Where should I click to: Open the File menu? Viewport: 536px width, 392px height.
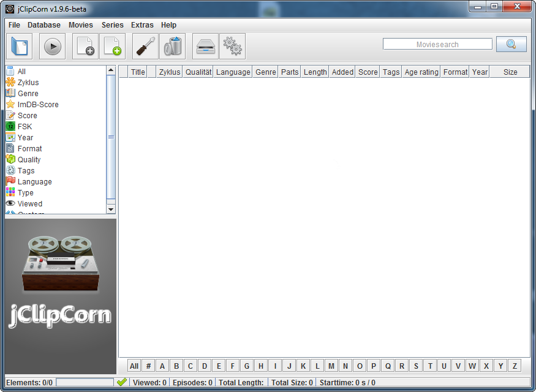14,25
